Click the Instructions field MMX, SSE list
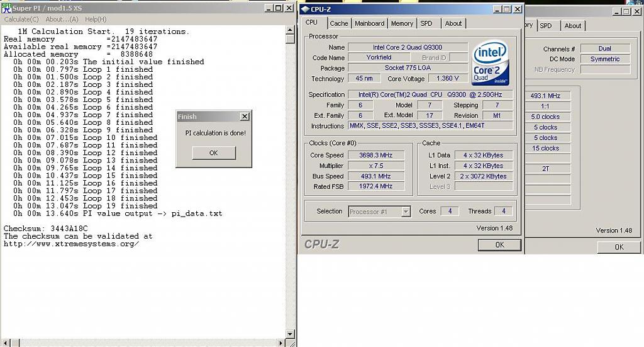The height and width of the screenshot is (347, 644). tap(430, 126)
